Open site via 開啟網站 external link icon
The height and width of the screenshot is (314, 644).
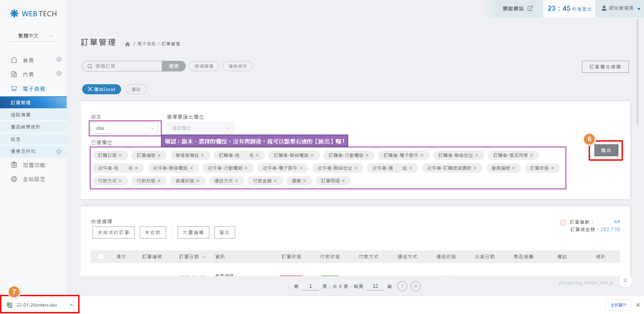(x=530, y=8)
